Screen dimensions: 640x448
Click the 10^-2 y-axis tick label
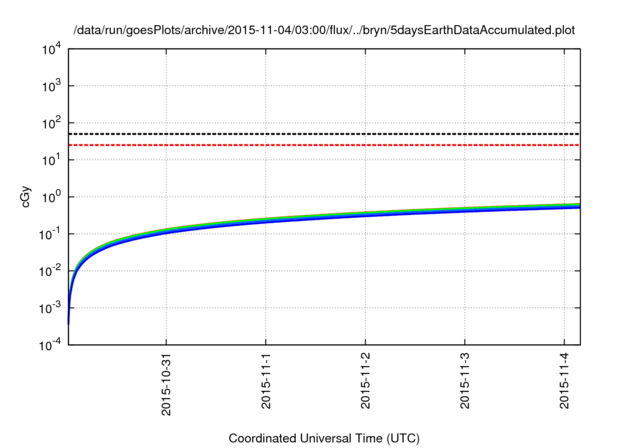[x=50, y=271]
